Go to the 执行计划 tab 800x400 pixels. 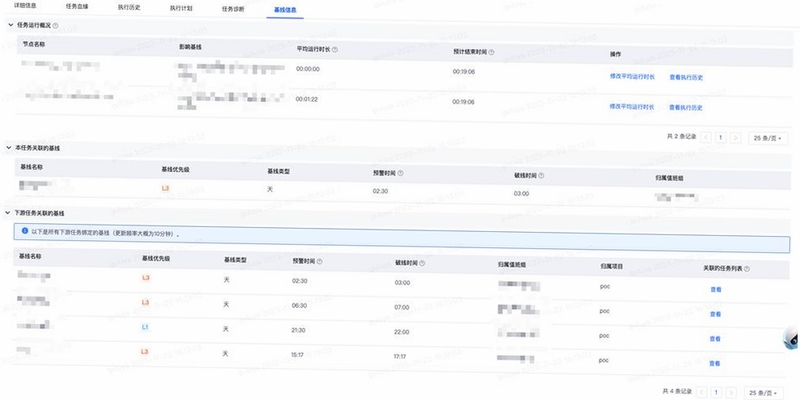click(181, 9)
